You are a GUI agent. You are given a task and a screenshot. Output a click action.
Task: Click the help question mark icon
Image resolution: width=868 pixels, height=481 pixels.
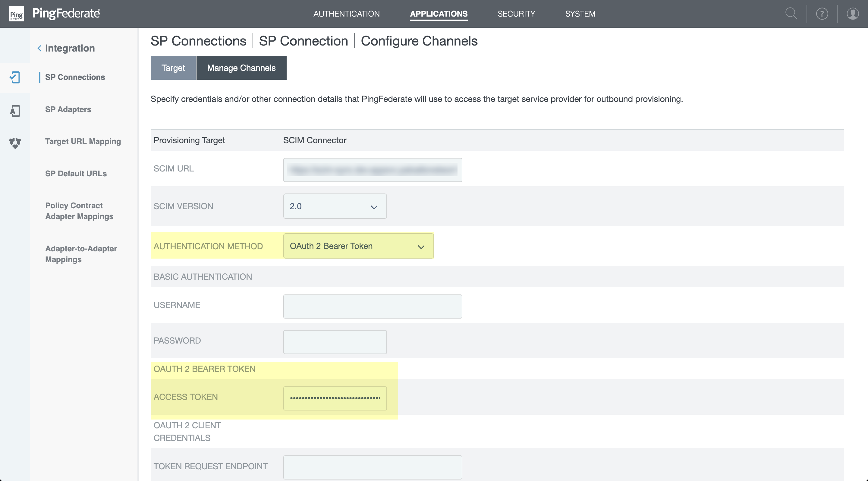822,14
